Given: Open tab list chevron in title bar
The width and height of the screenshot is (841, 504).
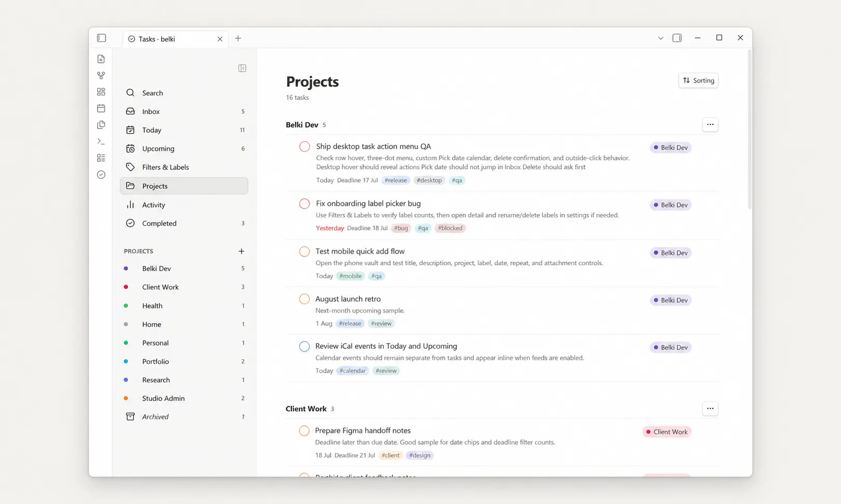Looking at the screenshot, I should click(x=660, y=38).
